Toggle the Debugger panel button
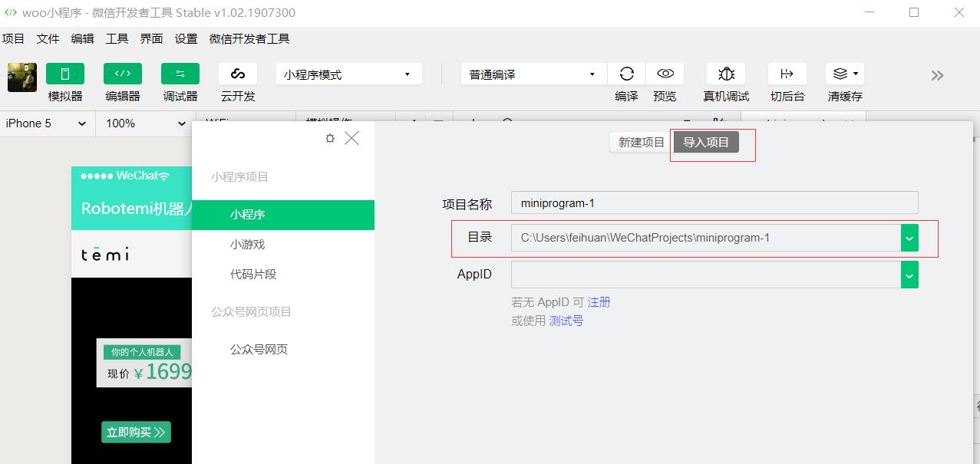Screen dimensions: 980x464 (x=180, y=74)
